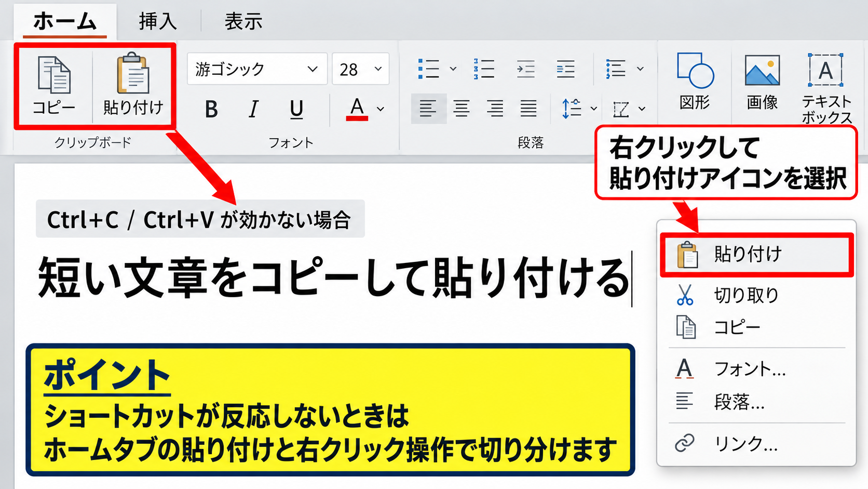Open the text direction dropdown arrow

click(x=642, y=109)
